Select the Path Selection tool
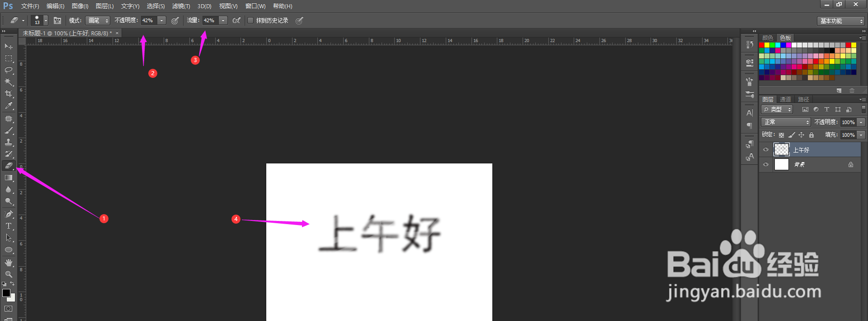This screenshot has width=868, height=321. [x=9, y=238]
